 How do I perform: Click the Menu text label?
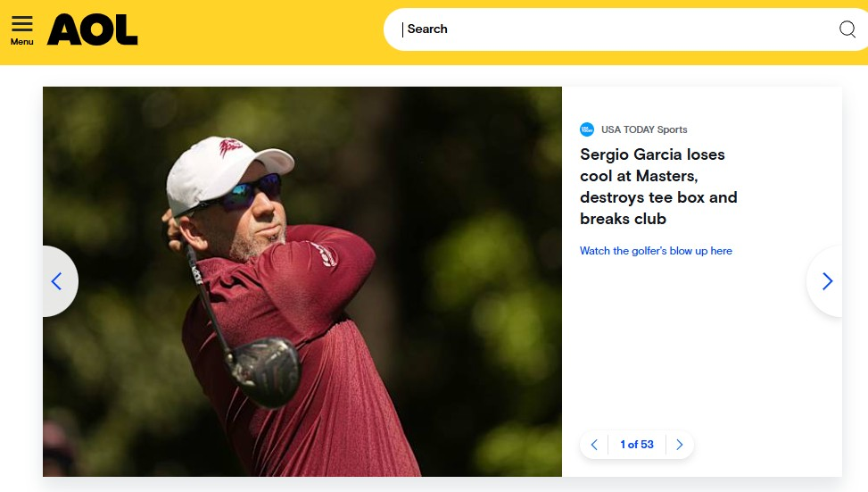coord(22,42)
